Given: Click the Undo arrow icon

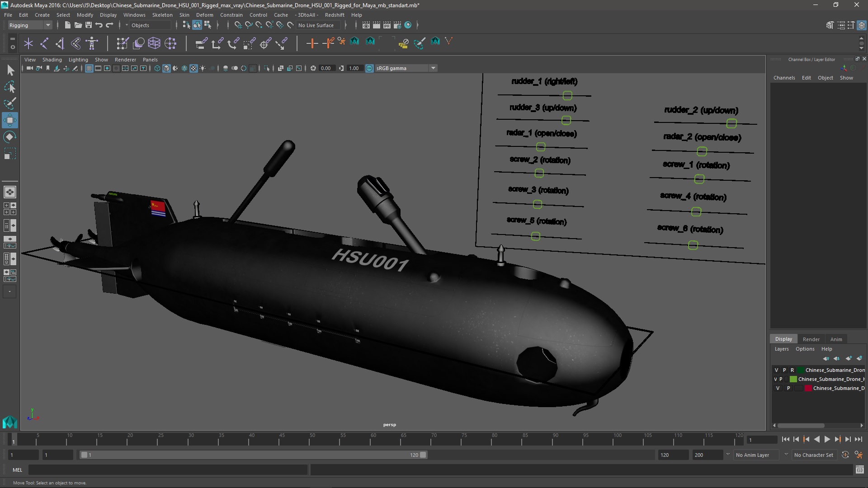Looking at the screenshot, I should coord(99,25).
